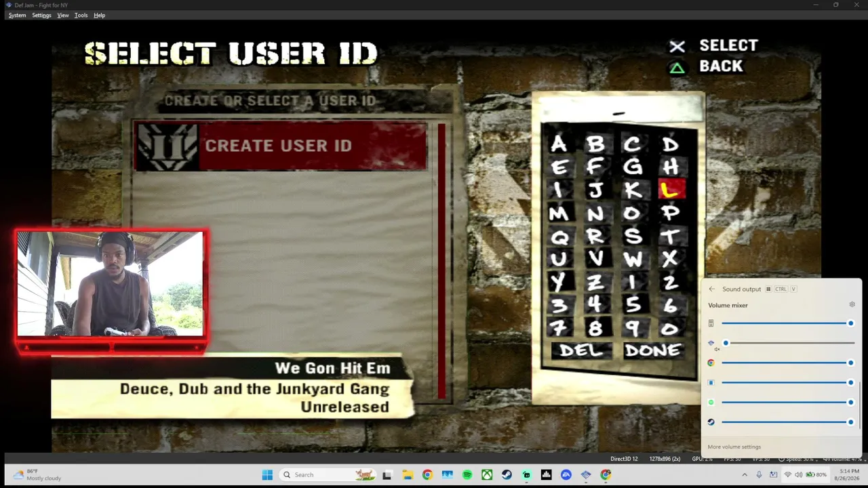Open the blue landscape icon taskbar app
This screenshot has width=868, height=488.
[x=448, y=474]
